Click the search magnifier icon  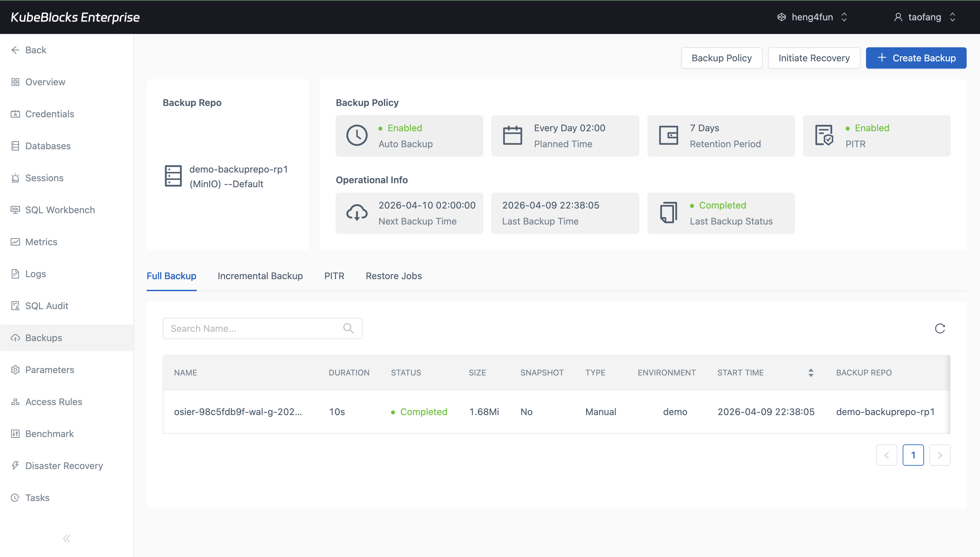click(348, 328)
